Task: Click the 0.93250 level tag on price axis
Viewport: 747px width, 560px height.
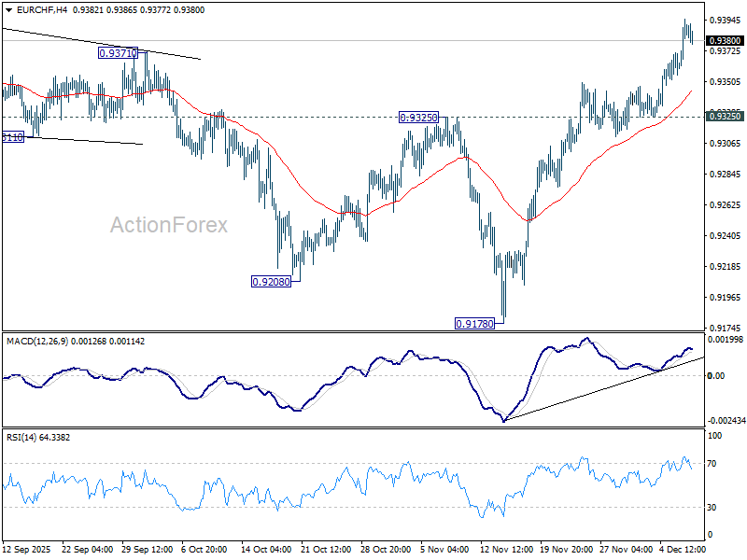Action: coord(726,116)
